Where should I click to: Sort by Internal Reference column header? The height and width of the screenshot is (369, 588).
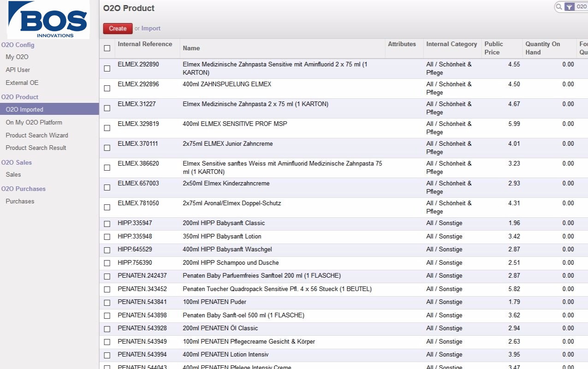[144, 44]
